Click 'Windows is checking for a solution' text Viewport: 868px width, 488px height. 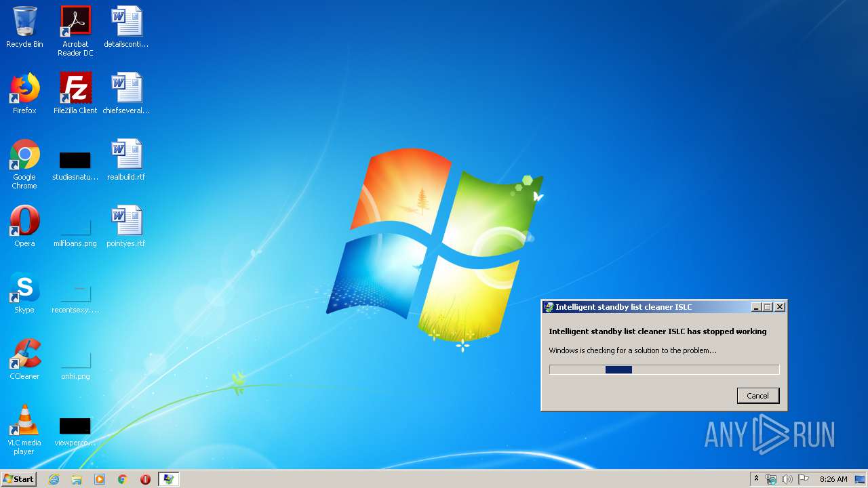click(x=633, y=350)
